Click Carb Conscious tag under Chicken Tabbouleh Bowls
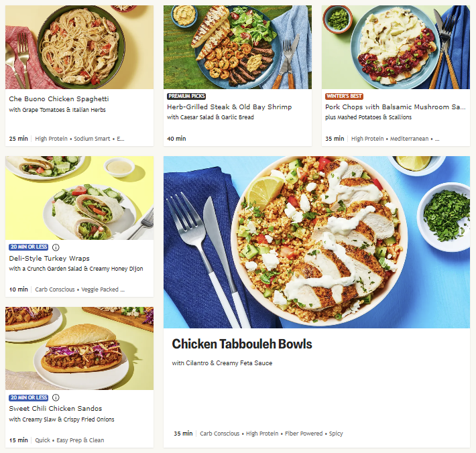This screenshot has height=453, width=476. [x=219, y=434]
